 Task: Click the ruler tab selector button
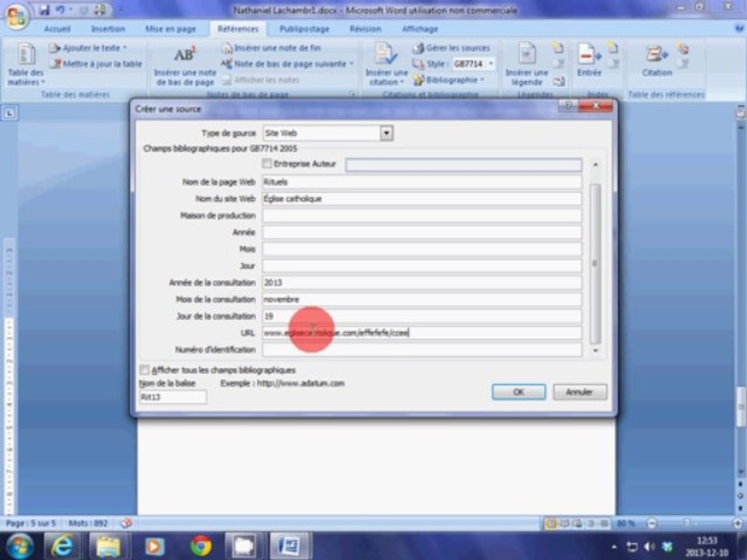coord(9,114)
